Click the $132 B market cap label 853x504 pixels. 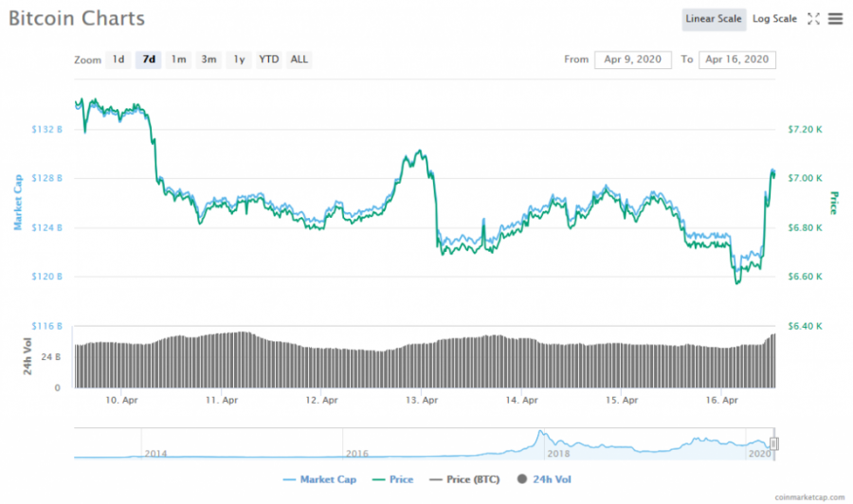tap(46, 130)
